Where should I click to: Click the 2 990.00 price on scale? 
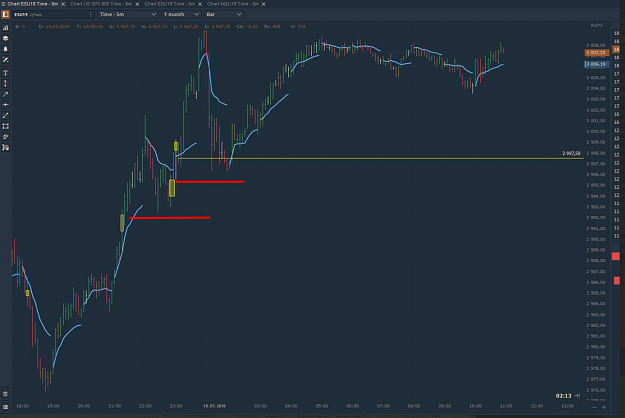coord(596,239)
